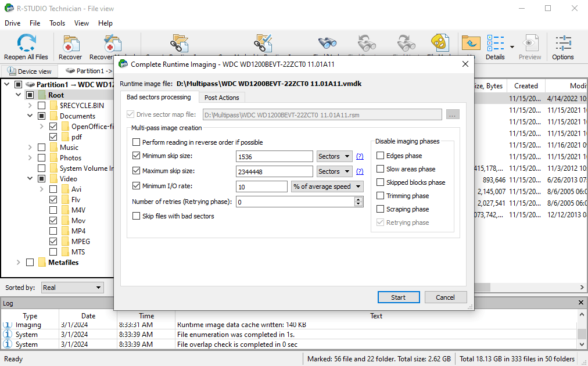Tick the Skipped blocks phase checkbox
The height and width of the screenshot is (366, 588).
380,182
